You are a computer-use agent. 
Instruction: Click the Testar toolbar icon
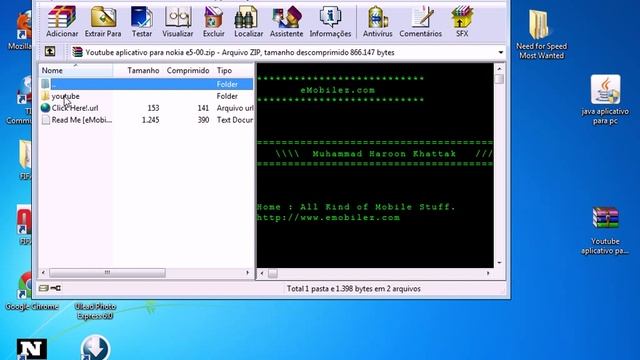click(142, 21)
